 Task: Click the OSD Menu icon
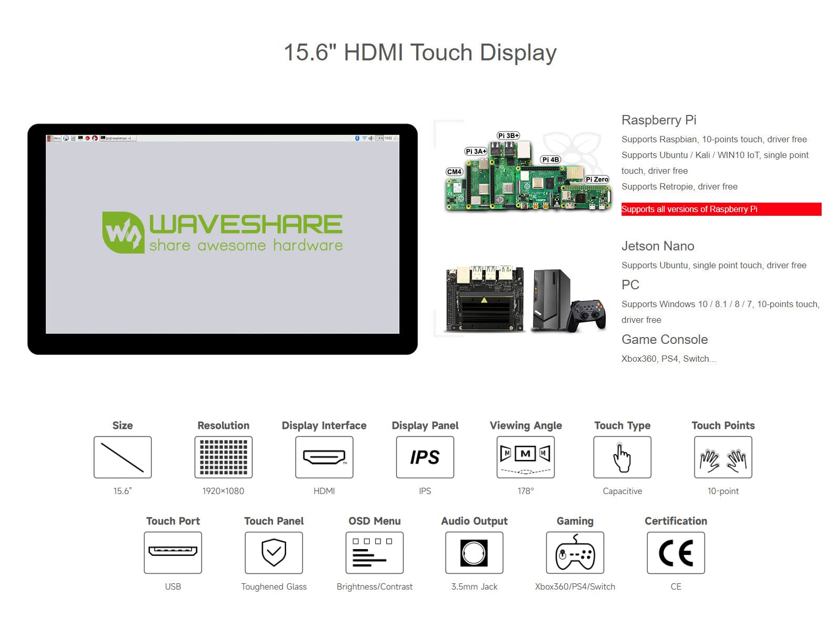[374, 553]
